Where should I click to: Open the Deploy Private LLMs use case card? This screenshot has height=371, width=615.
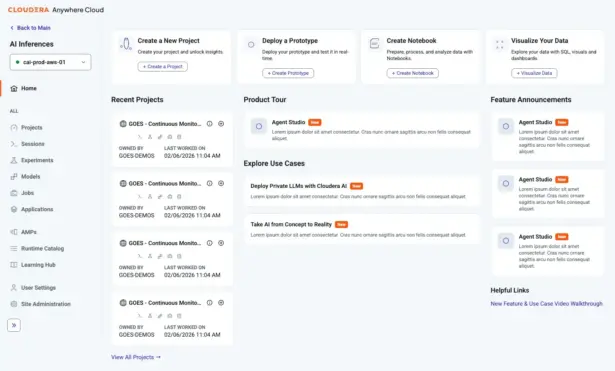pos(362,191)
